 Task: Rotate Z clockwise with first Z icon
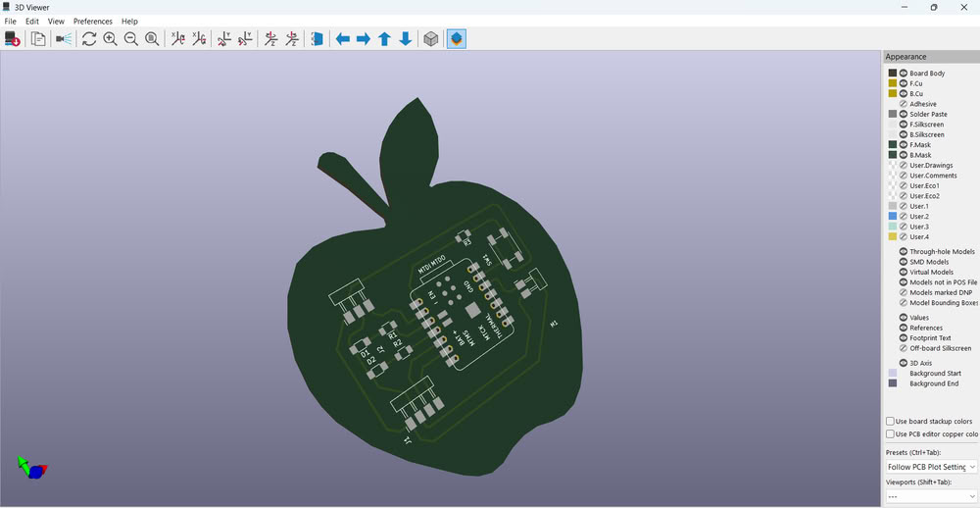pyautogui.click(x=270, y=39)
